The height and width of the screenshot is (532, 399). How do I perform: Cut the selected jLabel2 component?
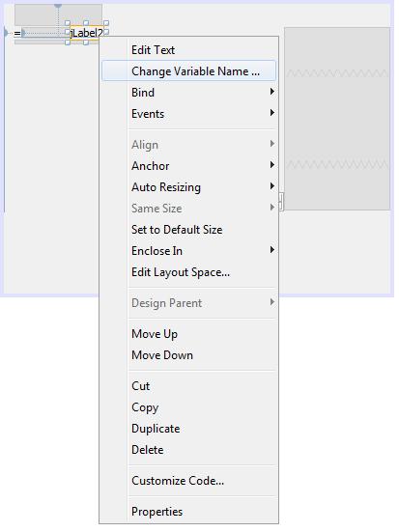(x=188, y=386)
